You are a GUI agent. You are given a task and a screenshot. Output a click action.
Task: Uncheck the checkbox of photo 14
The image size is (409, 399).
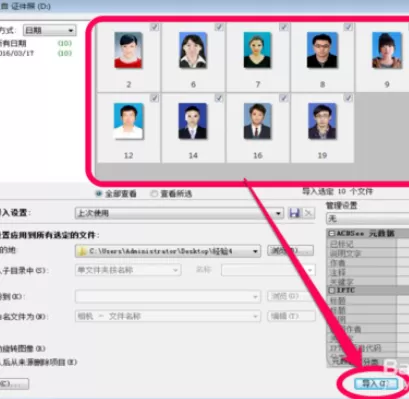(219, 98)
